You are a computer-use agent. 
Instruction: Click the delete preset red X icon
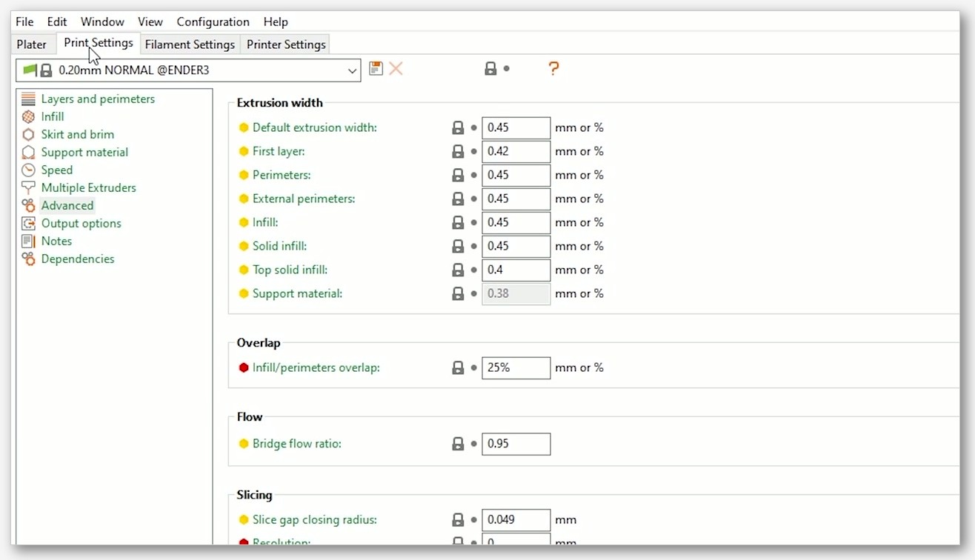click(396, 69)
